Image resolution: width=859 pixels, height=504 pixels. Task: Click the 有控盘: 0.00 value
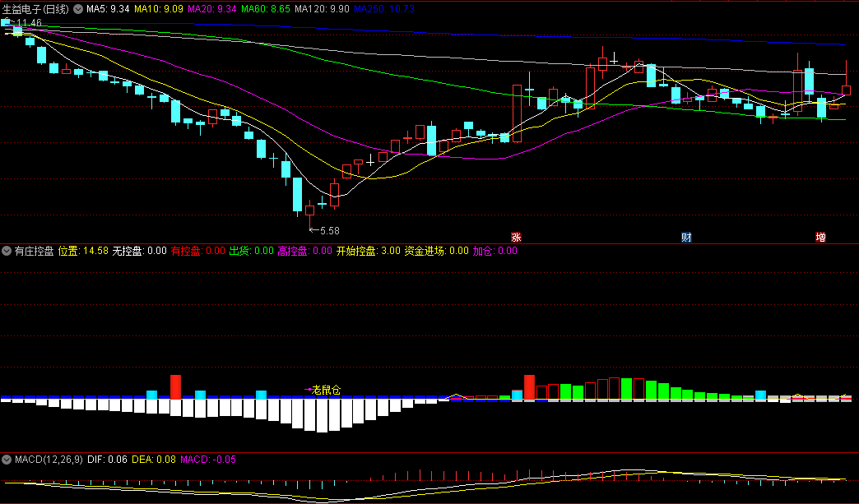tap(197, 252)
